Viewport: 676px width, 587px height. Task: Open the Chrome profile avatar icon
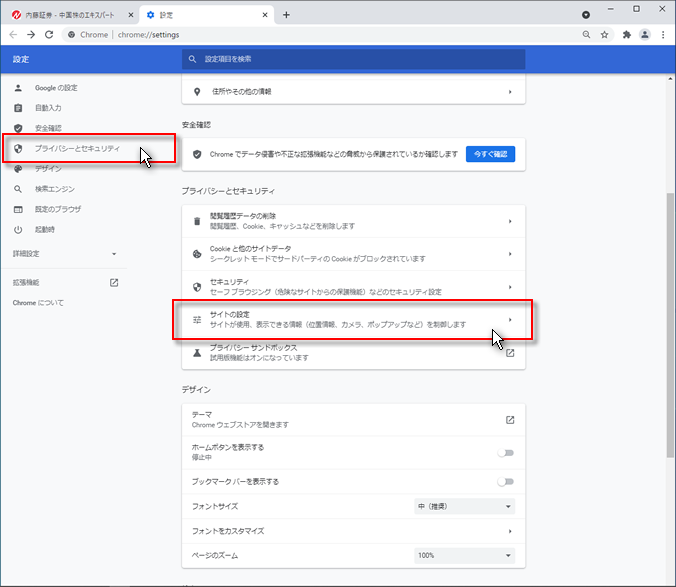tap(645, 34)
